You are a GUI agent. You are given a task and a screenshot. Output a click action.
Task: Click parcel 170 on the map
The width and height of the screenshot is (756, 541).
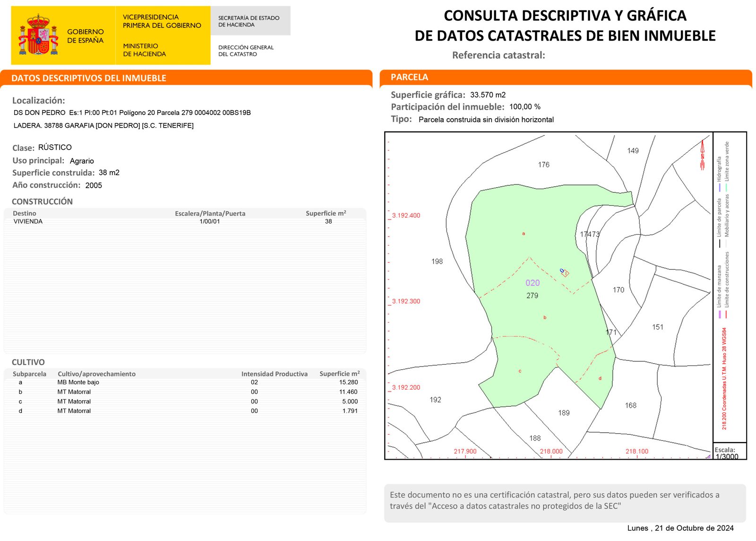click(x=619, y=290)
